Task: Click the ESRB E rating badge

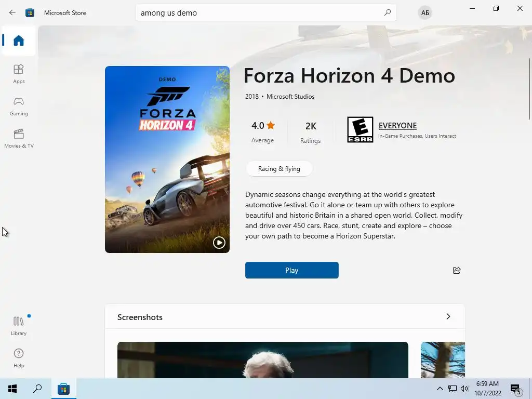Action: click(x=360, y=129)
